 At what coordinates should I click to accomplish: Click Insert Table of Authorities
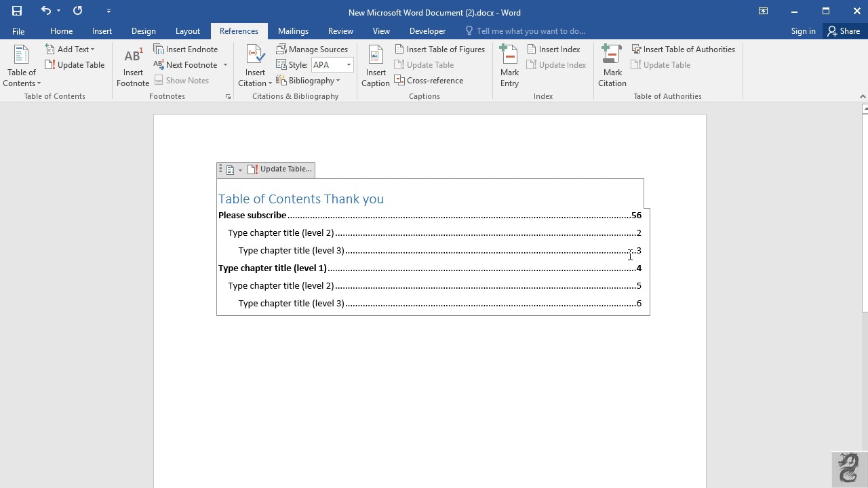(683, 49)
